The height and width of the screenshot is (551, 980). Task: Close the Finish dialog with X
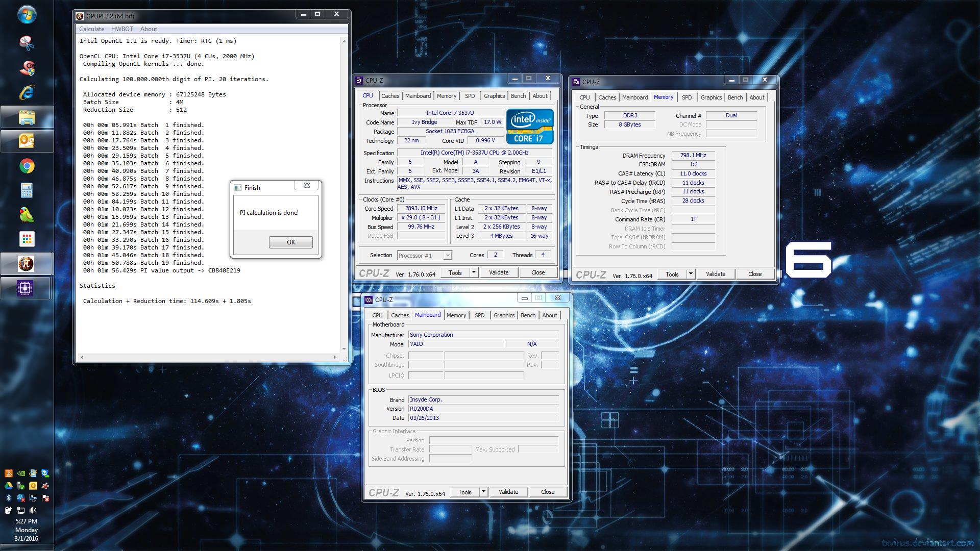point(307,186)
